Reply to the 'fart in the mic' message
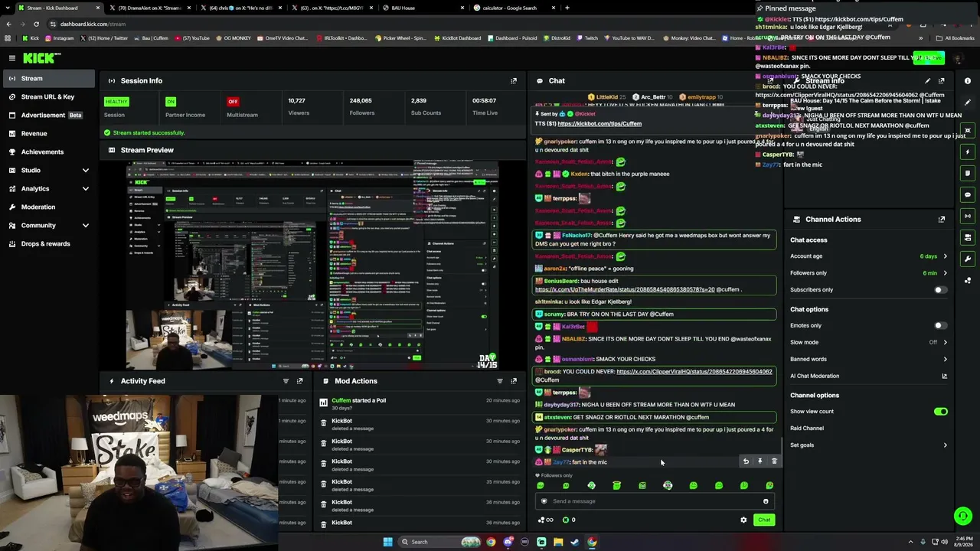This screenshot has height=551, width=980. click(746, 461)
